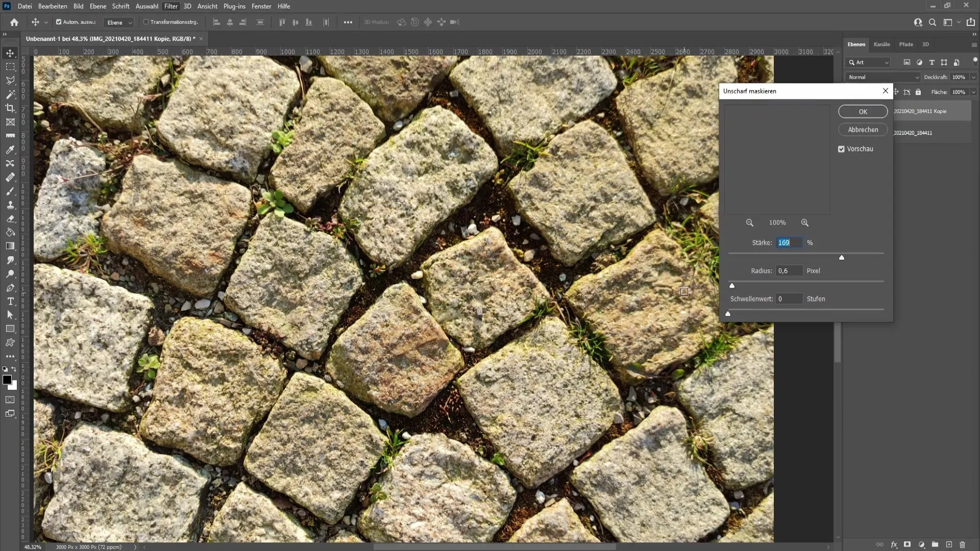The width and height of the screenshot is (980, 551).
Task: Click the Radius input field
Action: [789, 270]
